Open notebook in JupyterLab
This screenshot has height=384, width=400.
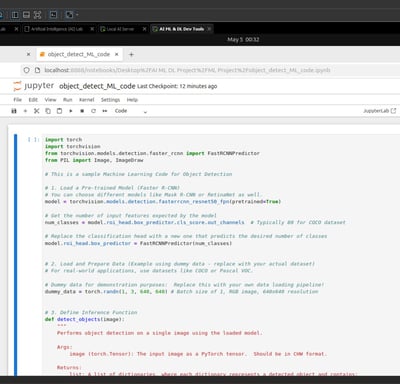(379, 111)
